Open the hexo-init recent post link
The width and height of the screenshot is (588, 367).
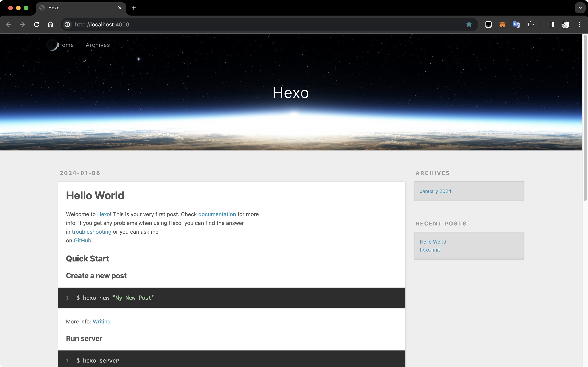430,250
